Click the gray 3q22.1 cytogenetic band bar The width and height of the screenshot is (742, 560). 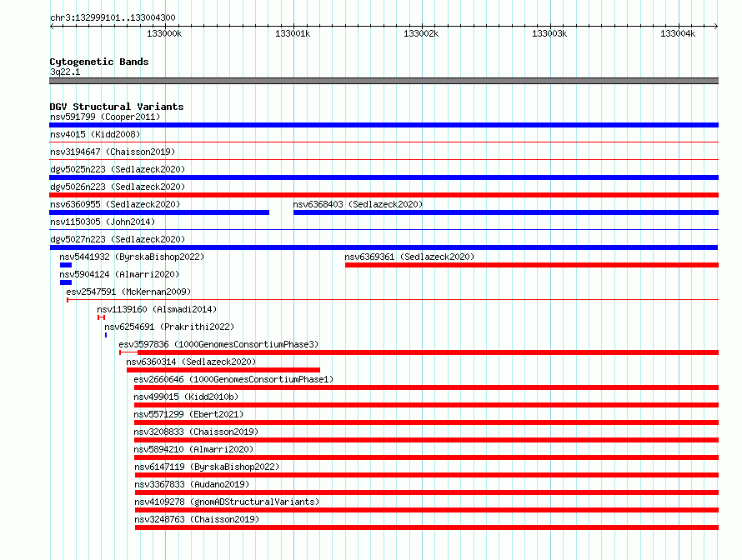click(384, 81)
